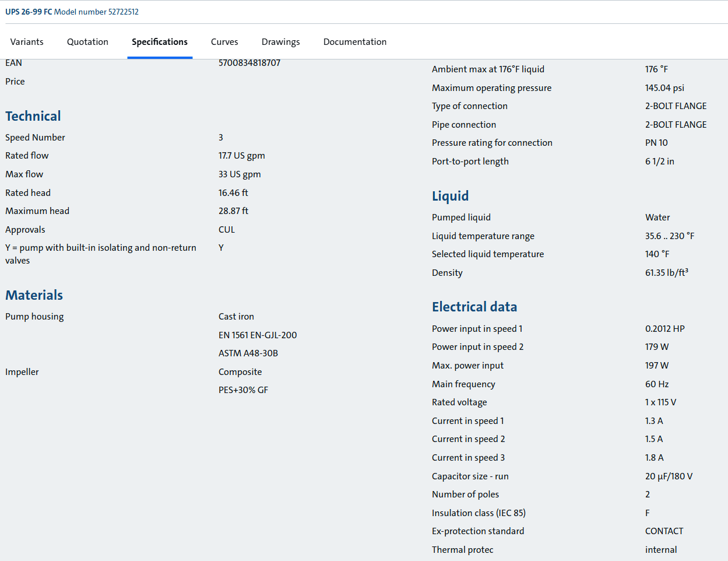Select the Specifications tab
Screen dimensions: 728x561
tap(160, 42)
